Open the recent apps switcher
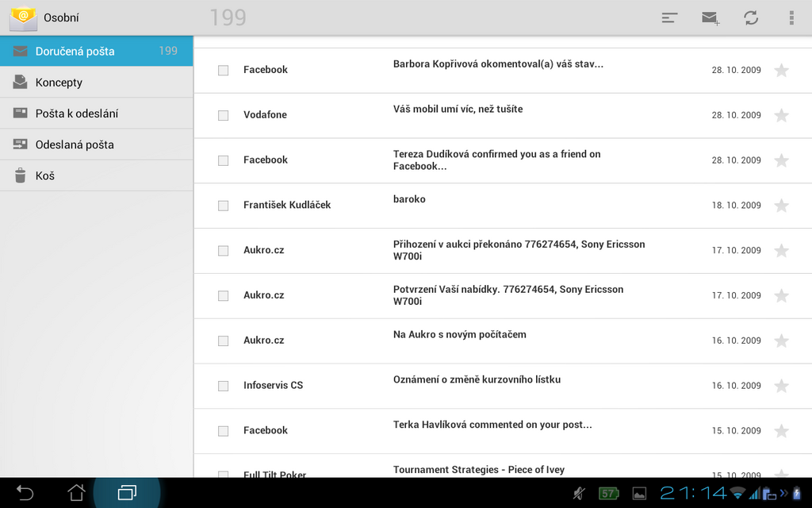 pos(127,493)
